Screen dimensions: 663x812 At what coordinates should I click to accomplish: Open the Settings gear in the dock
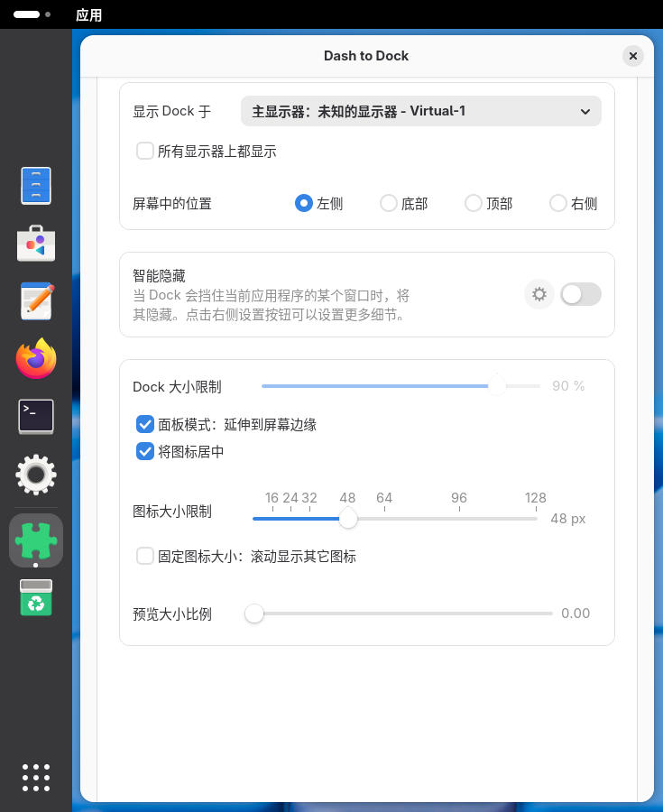36,475
